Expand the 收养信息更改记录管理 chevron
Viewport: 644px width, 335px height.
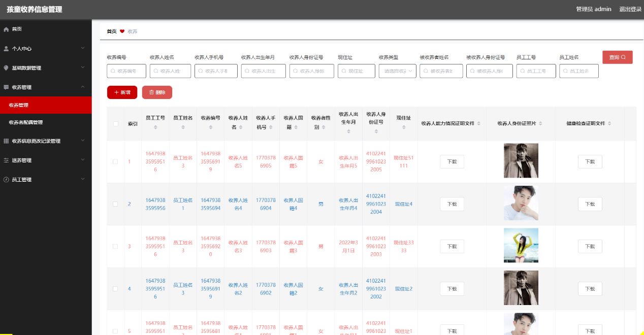pyautogui.click(x=83, y=141)
